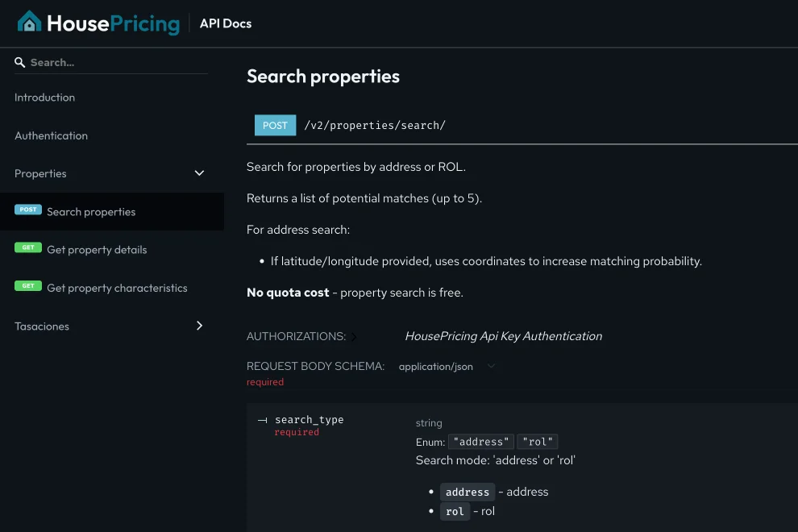This screenshot has height=532, width=798.
Task: Open the application/json content type dropdown
Action: (447, 367)
